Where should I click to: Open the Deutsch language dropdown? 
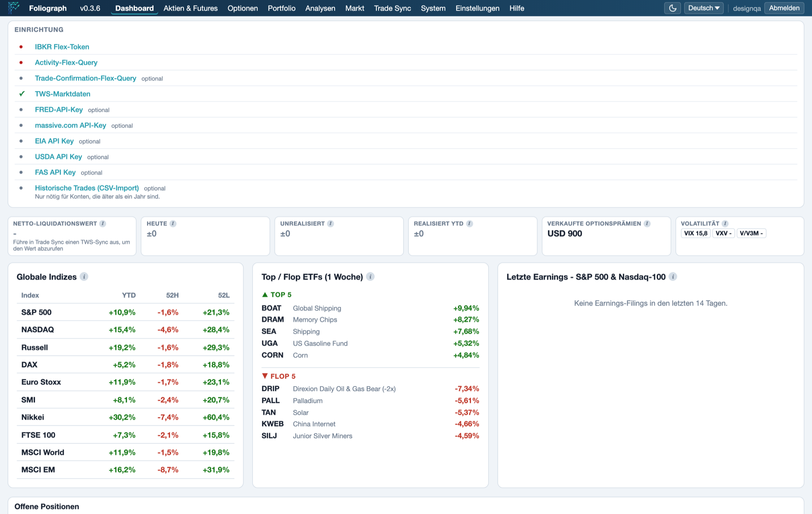click(704, 8)
